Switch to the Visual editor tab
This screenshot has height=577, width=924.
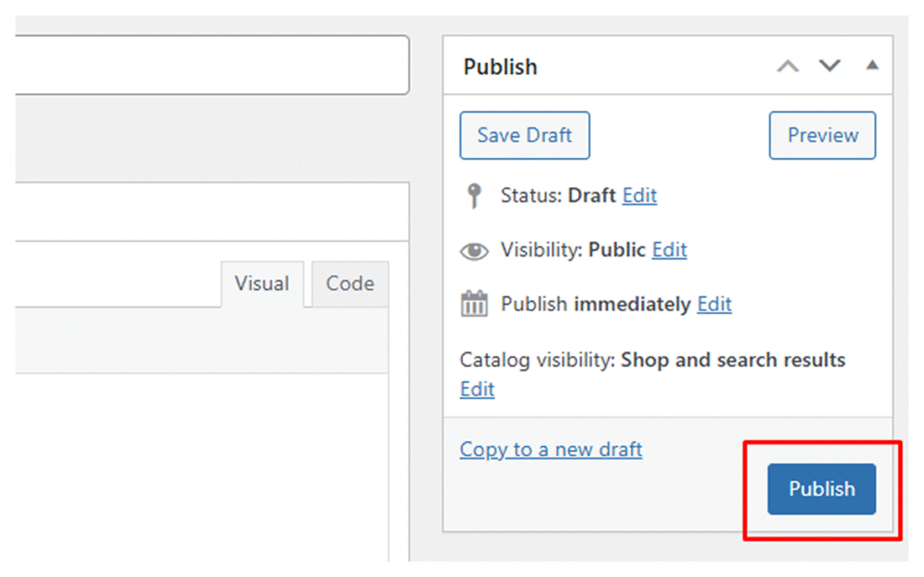click(x=262, y=284)
